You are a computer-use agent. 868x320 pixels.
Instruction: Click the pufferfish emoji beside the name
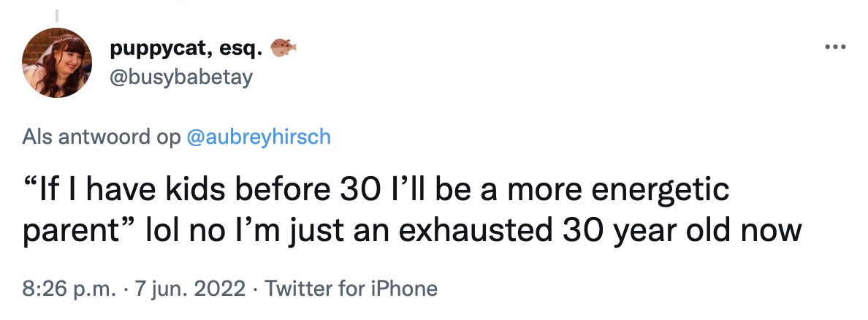[x=283, y=49]
